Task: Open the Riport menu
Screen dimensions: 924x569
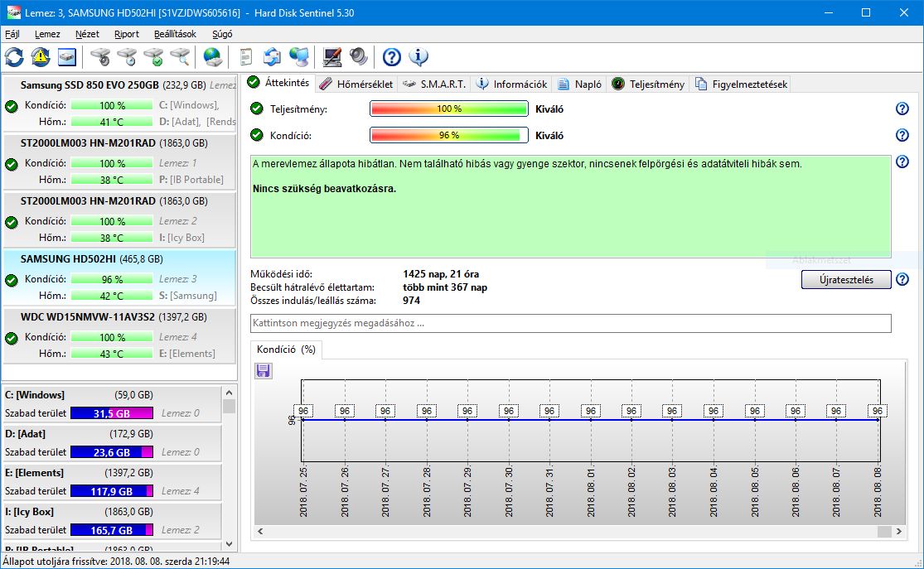Action: tap(127, 34)
